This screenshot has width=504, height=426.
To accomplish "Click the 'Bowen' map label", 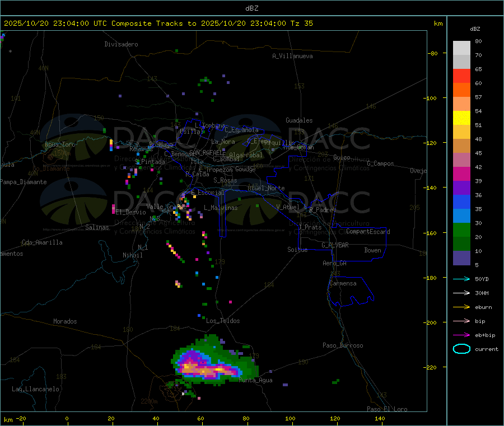I will (x=372, y=250).
